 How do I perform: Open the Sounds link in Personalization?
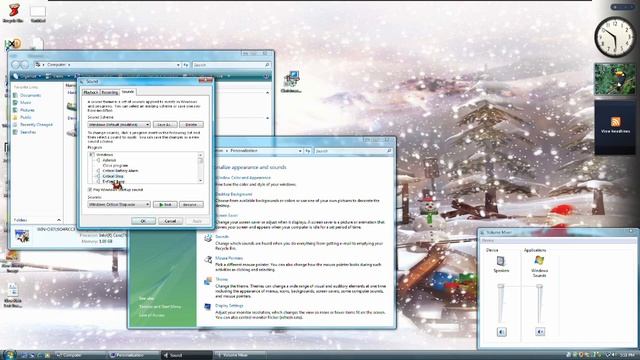(x=222, y=237)
